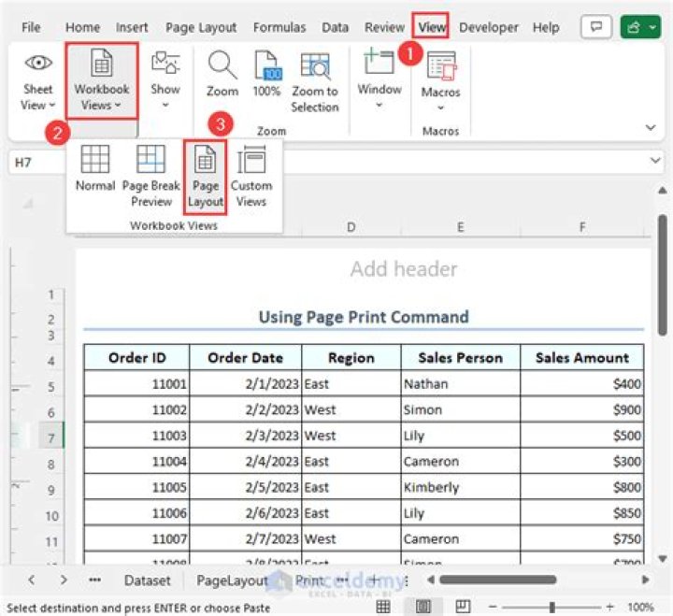The width and height of the screenshot is (673, 616).
Task: Switch to Normal view in status bar
Action: click(383, 607)
